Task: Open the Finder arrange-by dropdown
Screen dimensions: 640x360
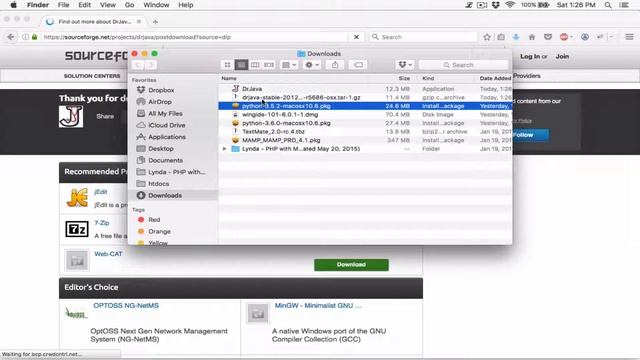Action: click(x=289, y=65)
